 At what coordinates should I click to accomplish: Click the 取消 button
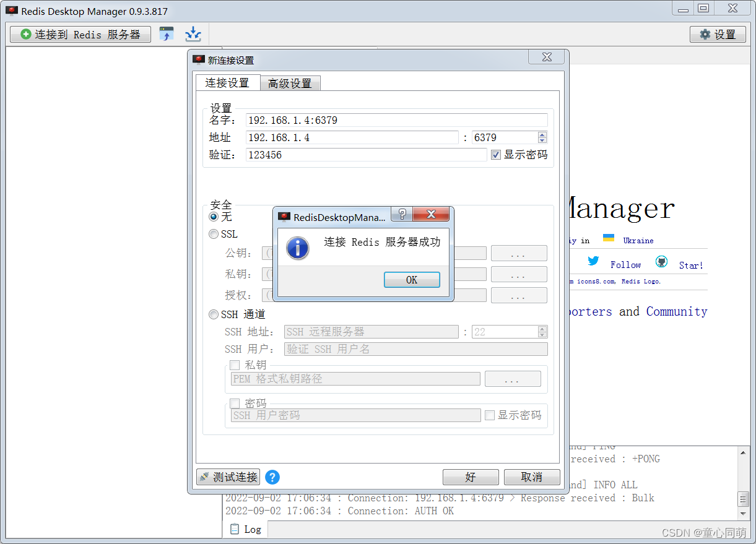(532, 477)
